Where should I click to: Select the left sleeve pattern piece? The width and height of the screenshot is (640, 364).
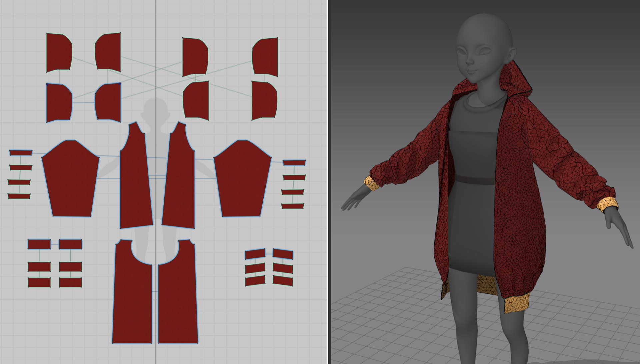pyautogui.click(x=70, y=180)
